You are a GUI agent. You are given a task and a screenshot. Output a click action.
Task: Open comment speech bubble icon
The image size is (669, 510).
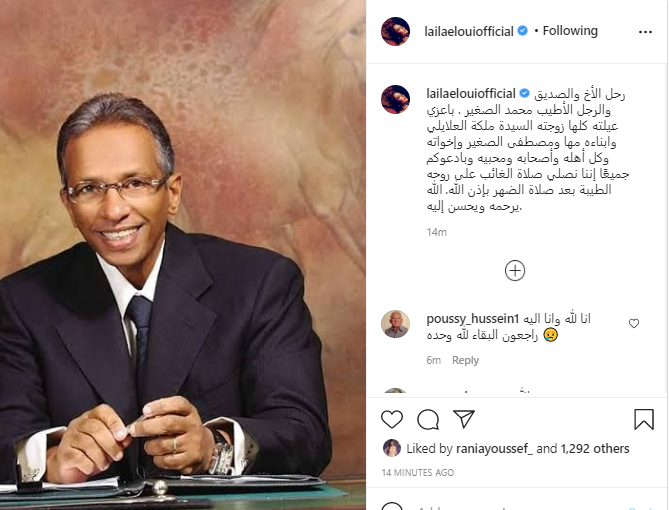tap(428, 419)
